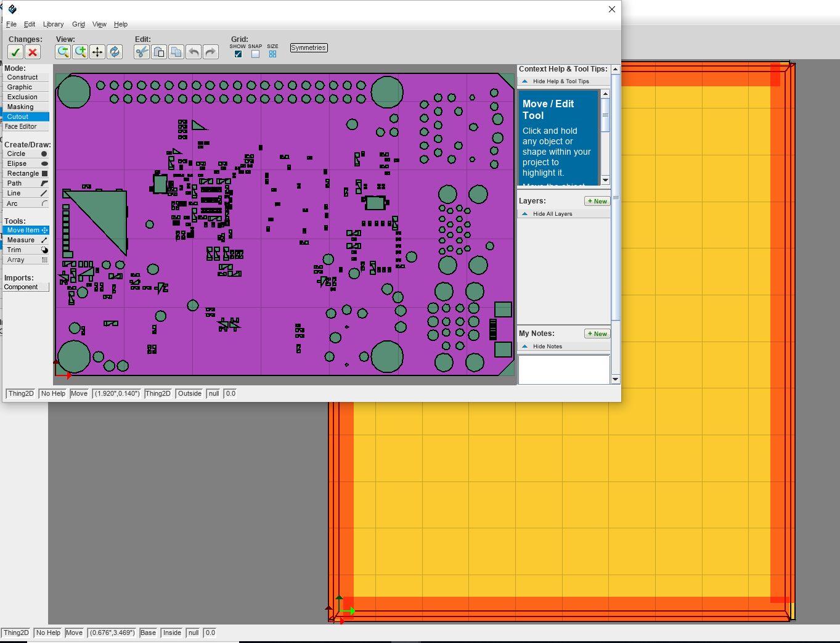Zoom in using the View toolbar

coord(80,52)
